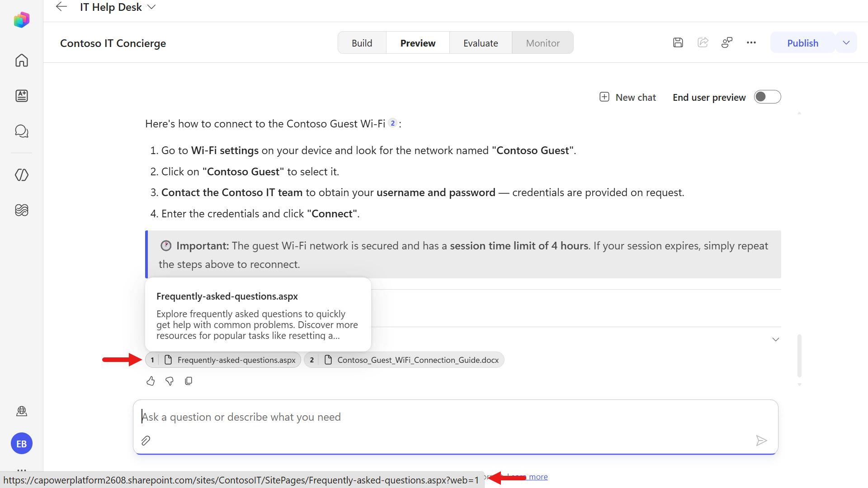Save the agent with the disk icon
Image resolution: width=868 pixels, height=488 pixels.
click(x=678, y=42)
